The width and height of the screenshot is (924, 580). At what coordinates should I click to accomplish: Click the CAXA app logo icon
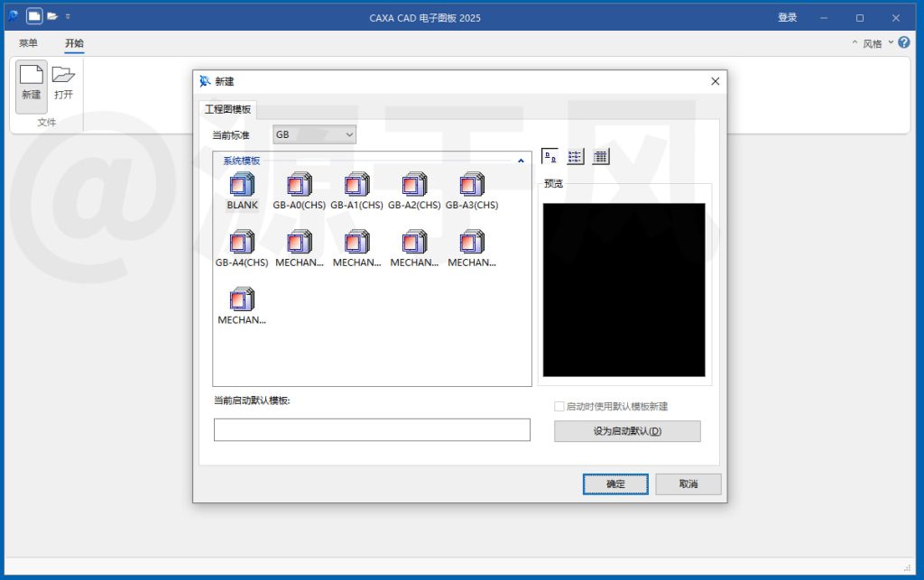(x=13, y=16)
